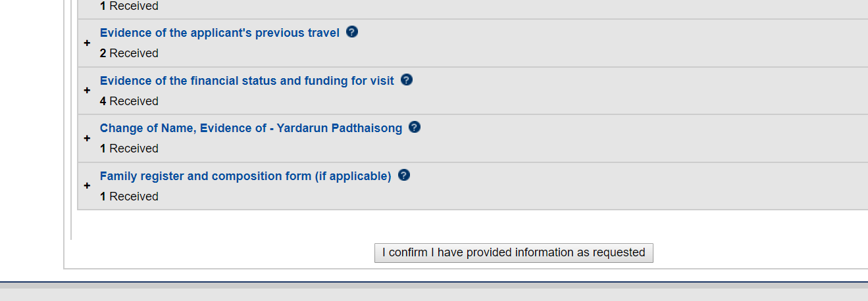Select 1 Received under Change of Name

(x=129, y=149)
